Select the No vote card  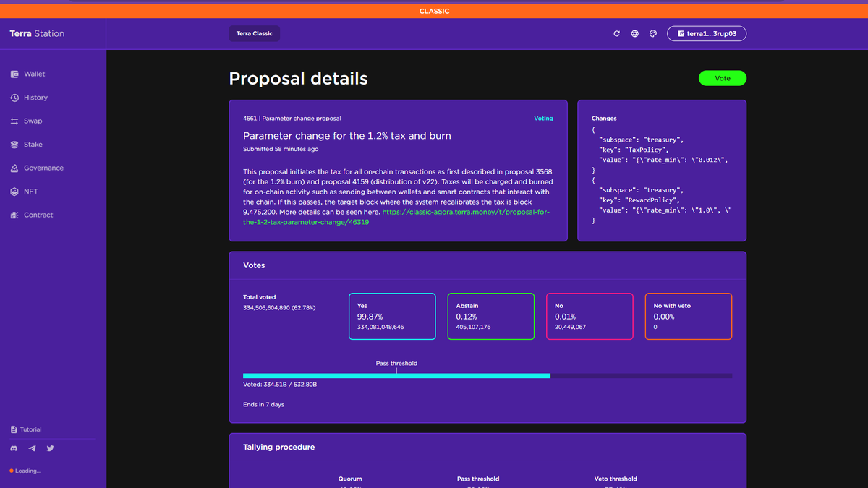(590, 316)
